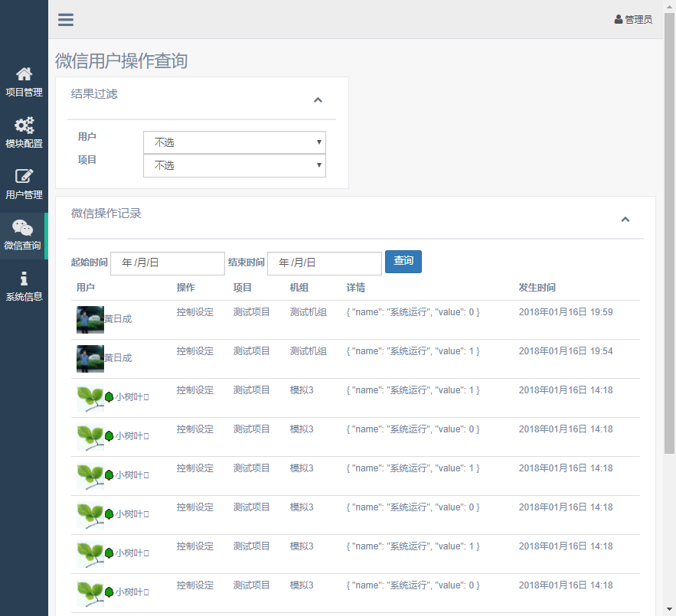Open the 测试项目 link
The image size is (676, 616).
(252, 311)
